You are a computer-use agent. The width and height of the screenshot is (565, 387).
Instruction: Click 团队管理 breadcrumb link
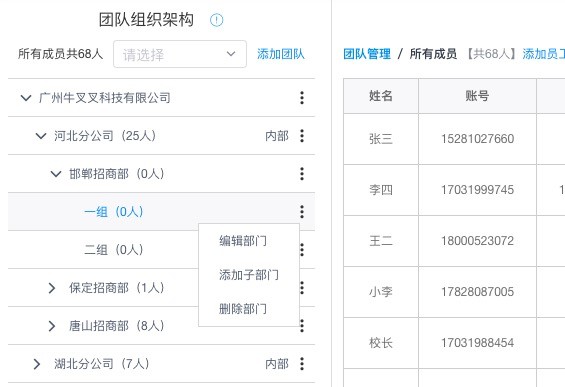[x=367, y=54]
